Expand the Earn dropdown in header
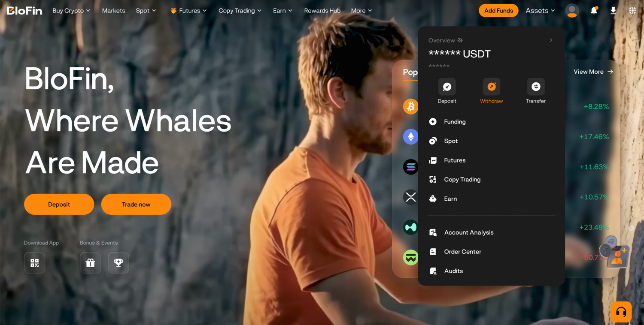The height and width of the screenshot is (325, 644). [283, 11]
